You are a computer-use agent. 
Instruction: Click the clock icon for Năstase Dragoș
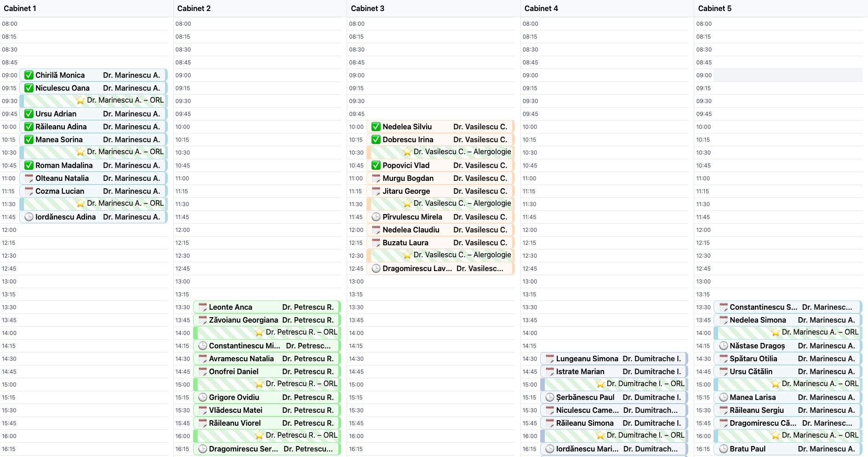point(723,346)
